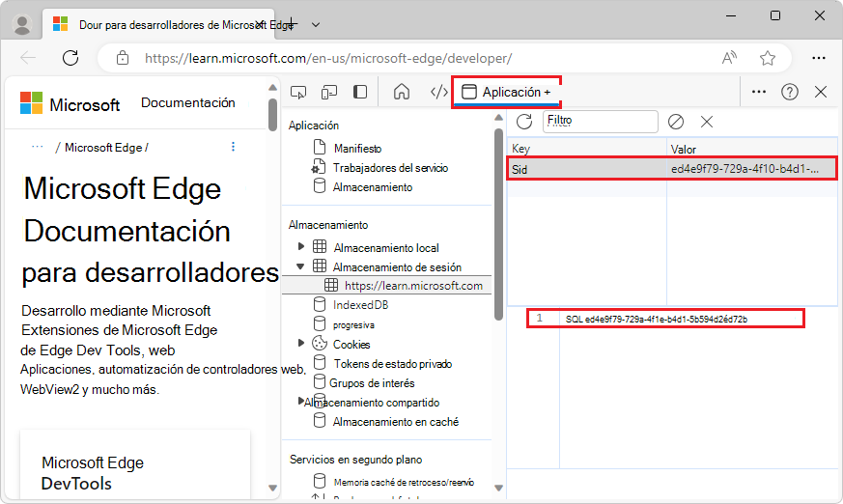Expand the Almacenamiento local tree node
The height and width of the screenshot is (504, 843).
coord(301,246)
